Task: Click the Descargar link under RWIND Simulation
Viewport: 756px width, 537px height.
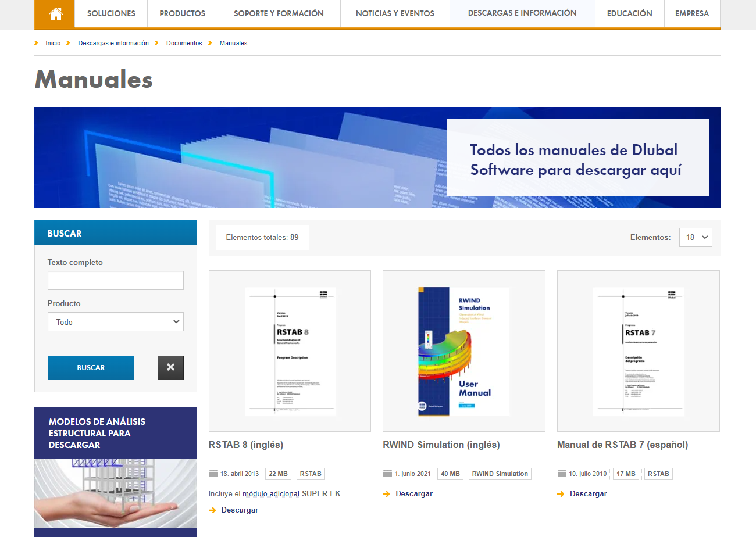Action: coord(414,493)
